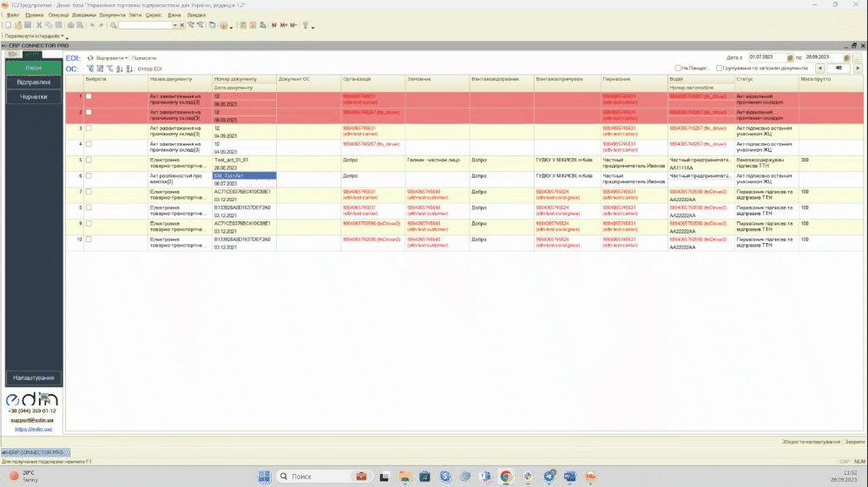Click the Закрити button at bottom
Screen dimensions: 868x487
point(854,442)
